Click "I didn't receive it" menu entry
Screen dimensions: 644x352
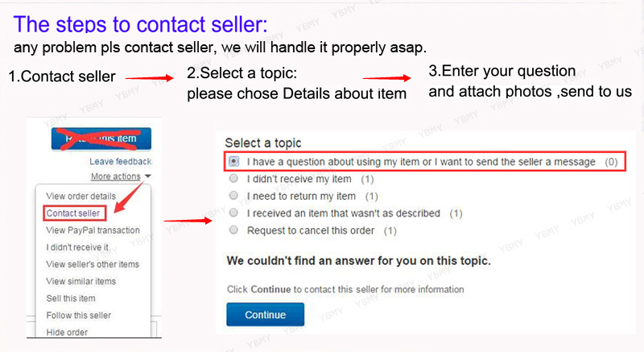tap(77, 247)
